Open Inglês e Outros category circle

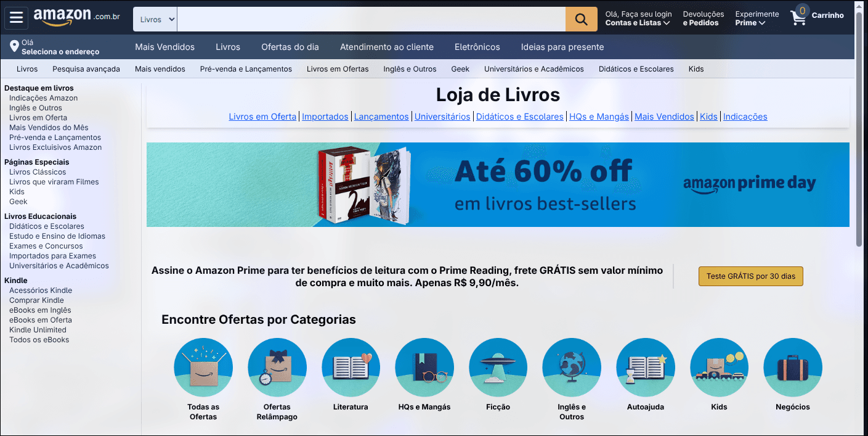[x=572, y=368]
